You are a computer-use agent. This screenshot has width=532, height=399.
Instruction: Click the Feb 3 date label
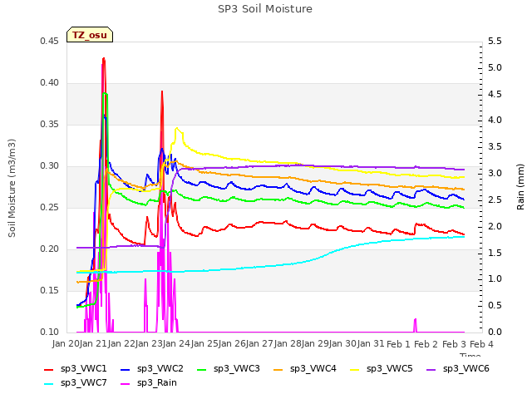pyautogui.click(x=455, y=344)
